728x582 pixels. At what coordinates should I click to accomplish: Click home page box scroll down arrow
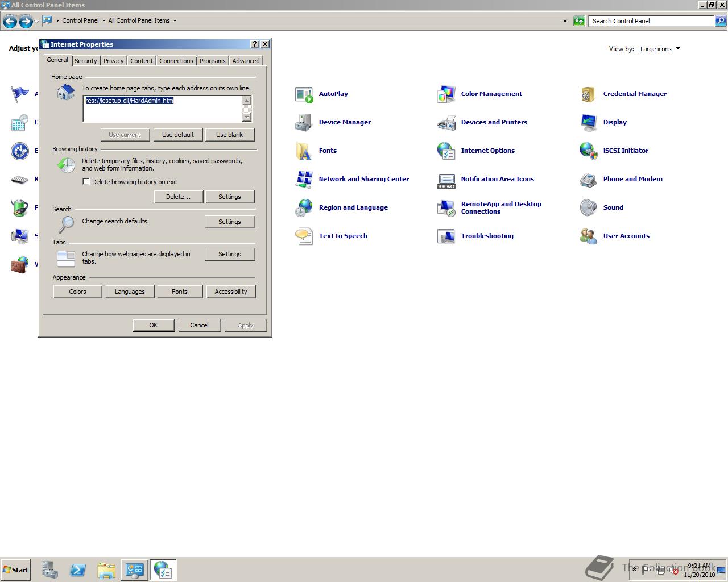click(247, 117)
